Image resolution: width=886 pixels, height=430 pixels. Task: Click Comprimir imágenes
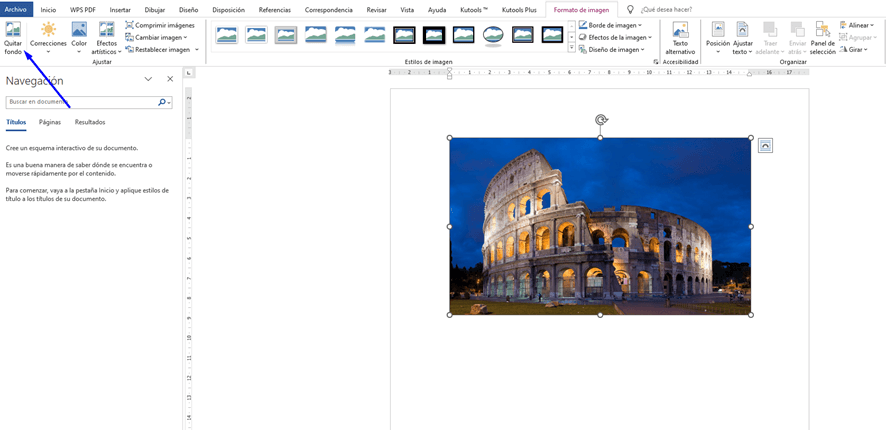coord(163,25)
